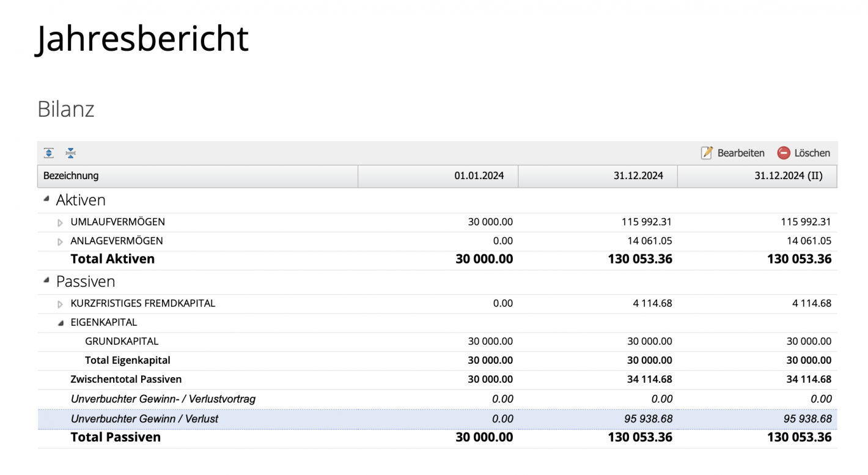This screenshot has height=475, width=868.
Task: Click the collapse all rows icon
Action: [x=71, y=153]
